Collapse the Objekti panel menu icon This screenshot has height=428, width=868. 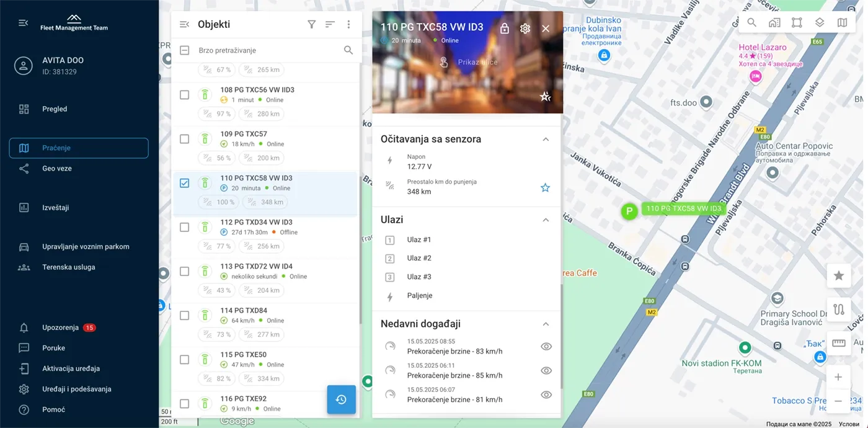pos(184,24)
